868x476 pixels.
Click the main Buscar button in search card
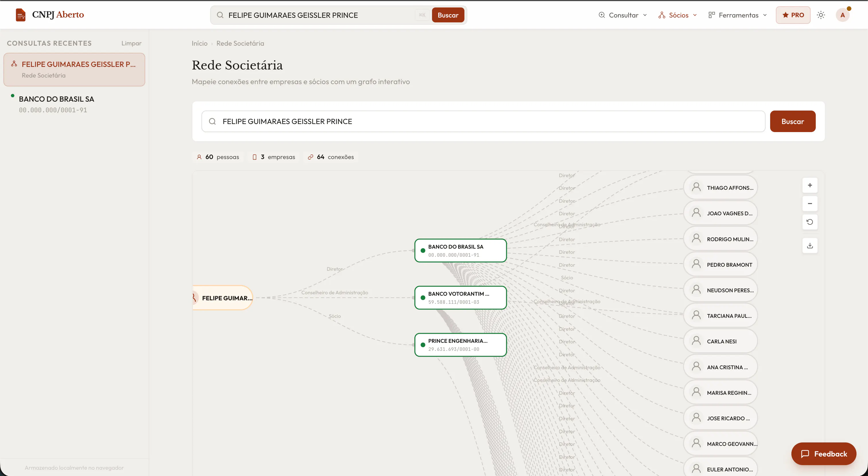pos(793,121)
